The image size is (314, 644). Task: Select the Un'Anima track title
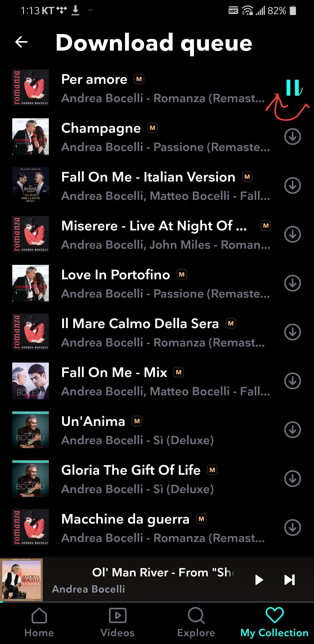coord(93,421)
